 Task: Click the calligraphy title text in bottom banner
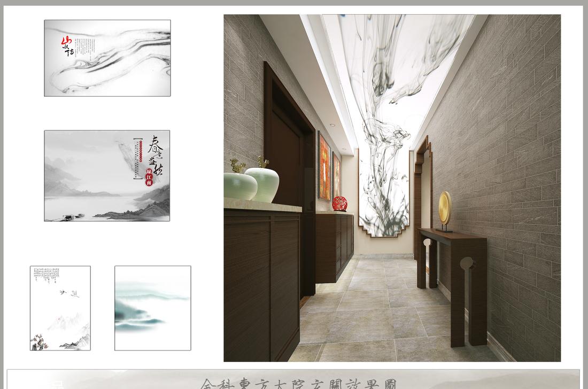pos(298,384)
